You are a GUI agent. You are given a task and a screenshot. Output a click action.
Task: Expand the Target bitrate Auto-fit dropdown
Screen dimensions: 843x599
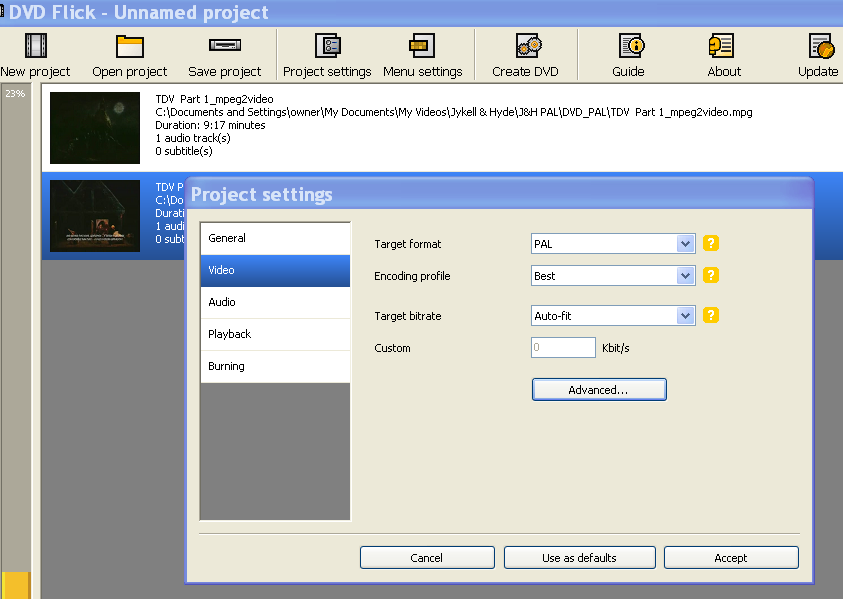coord(685,316)
